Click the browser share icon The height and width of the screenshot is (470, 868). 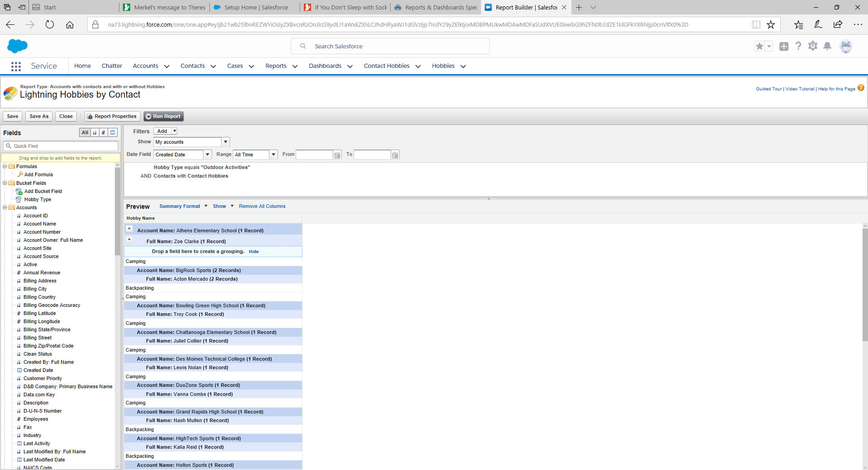tap(838, 25)
